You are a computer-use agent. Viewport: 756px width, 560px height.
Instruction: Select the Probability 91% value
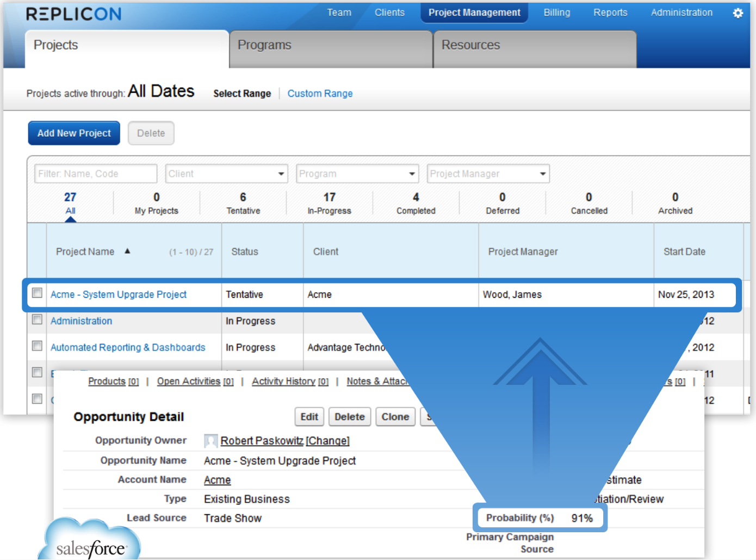[x=582, y=518]
